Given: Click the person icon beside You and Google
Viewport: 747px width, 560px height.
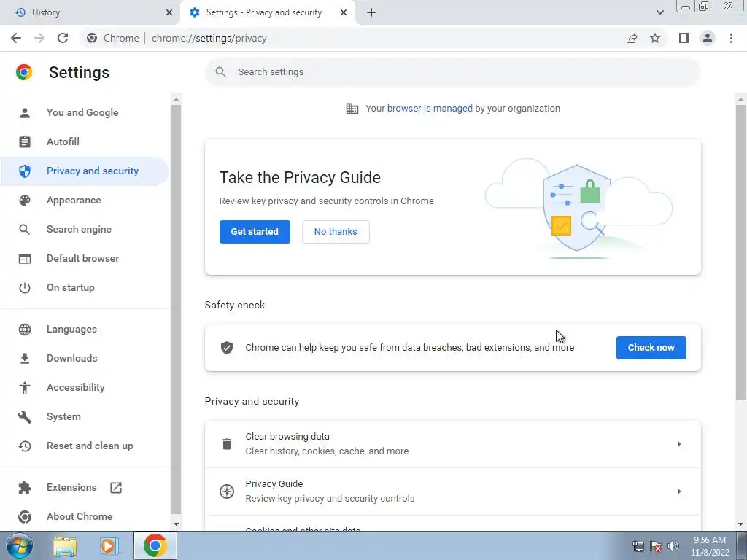Looking at the screenshot, I should (25, 113).
